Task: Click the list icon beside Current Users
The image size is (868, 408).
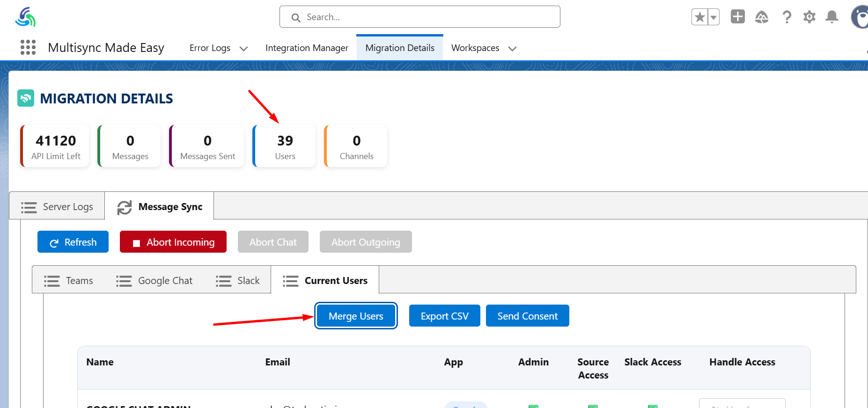Action: pyautogui.click(x=290, y=281)
